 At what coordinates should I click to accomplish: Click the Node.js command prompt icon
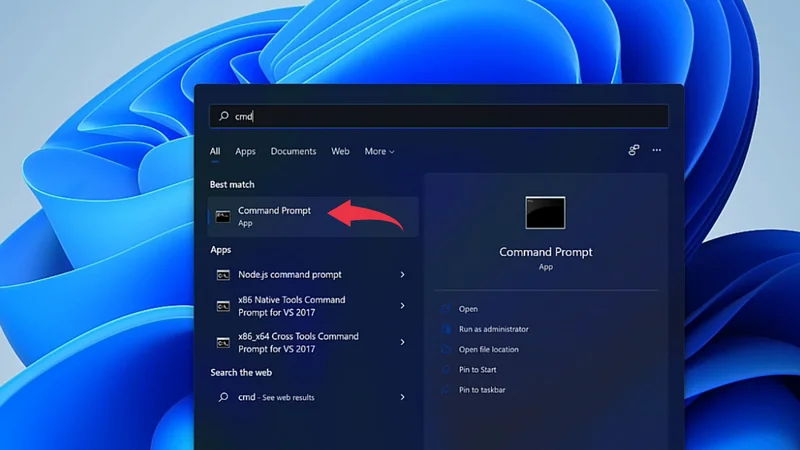pyautogui.click(x=223, y=275)
